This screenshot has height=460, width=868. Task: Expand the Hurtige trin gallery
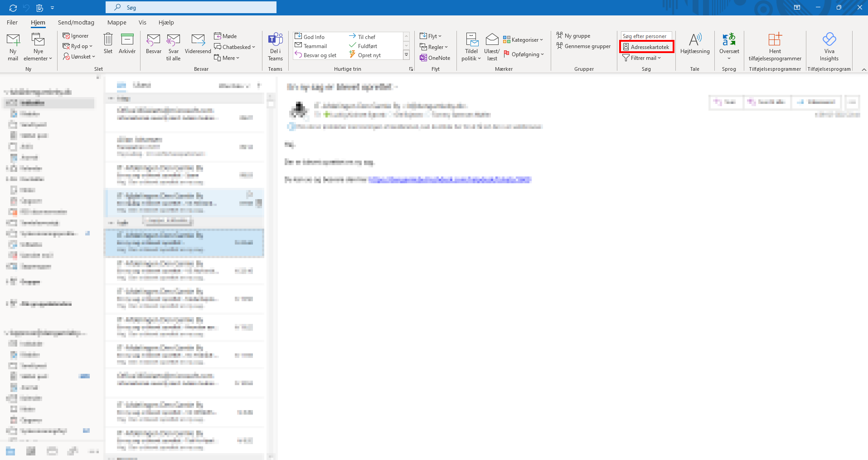pos(406,55)
